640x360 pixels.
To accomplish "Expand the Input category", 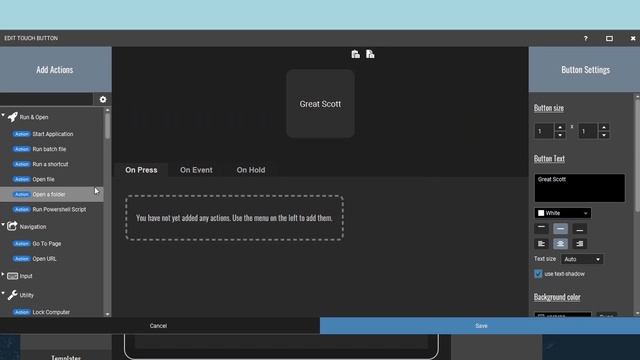I will coord(3,275).
